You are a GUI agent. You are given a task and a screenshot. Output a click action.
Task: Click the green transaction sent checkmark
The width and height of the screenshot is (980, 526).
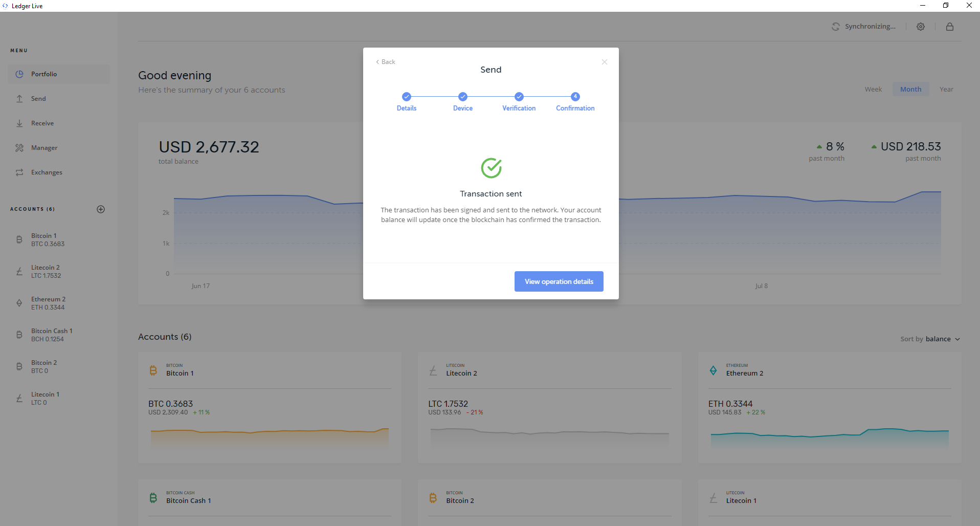click(x=491, y=168)
